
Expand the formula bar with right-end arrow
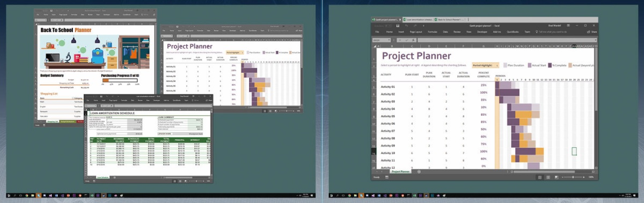tap(595, 40)
